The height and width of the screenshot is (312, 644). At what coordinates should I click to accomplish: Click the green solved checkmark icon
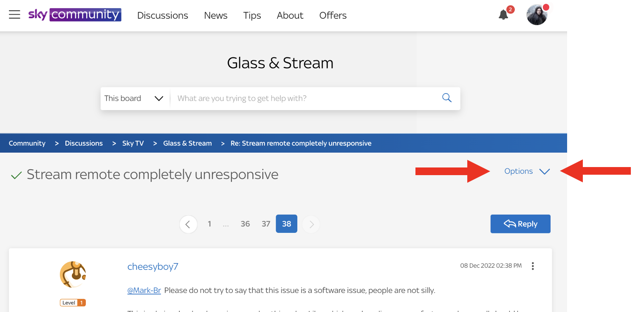(16, 174)
